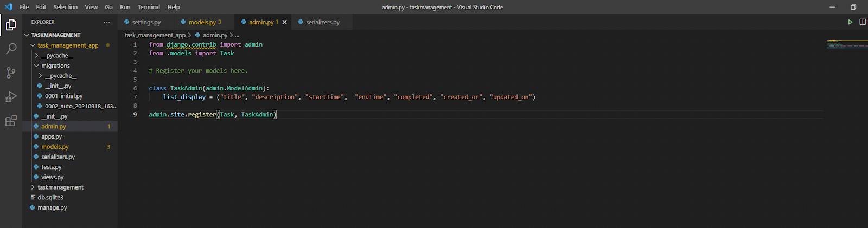The height and width of the screenshot is (228, 868).
Task: Open __init__.py inside migrations folder
Action: [69, 86]
